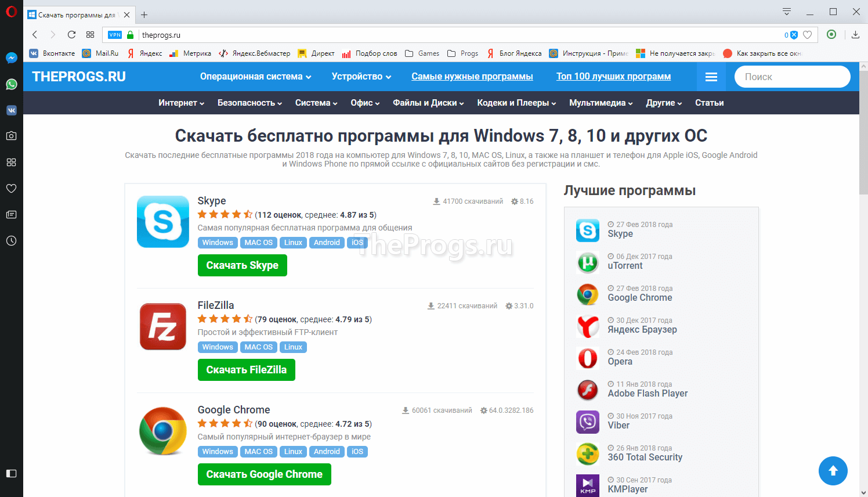Toggle the VPN badge in address bar
The height and width of the screenshot is (497, 868).
pos(115,35)
